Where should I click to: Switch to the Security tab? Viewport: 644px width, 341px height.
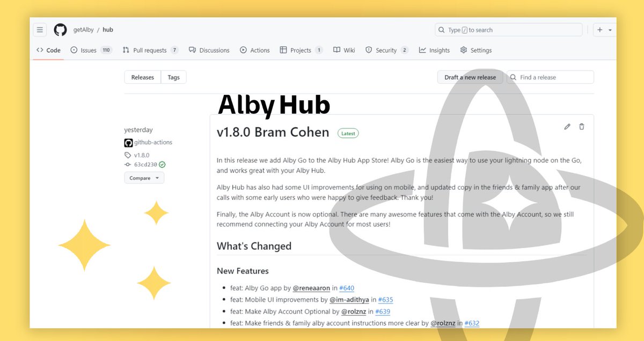point(387,50)
